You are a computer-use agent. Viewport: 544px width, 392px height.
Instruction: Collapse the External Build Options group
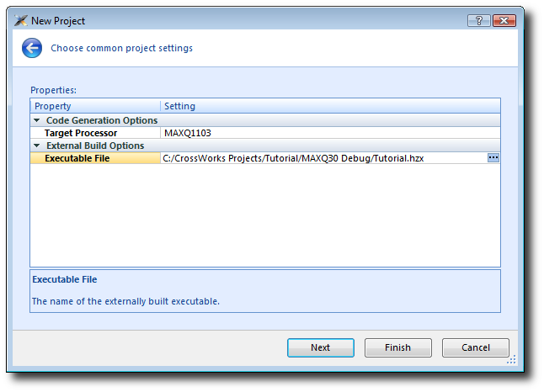click(x=39, y=146)
